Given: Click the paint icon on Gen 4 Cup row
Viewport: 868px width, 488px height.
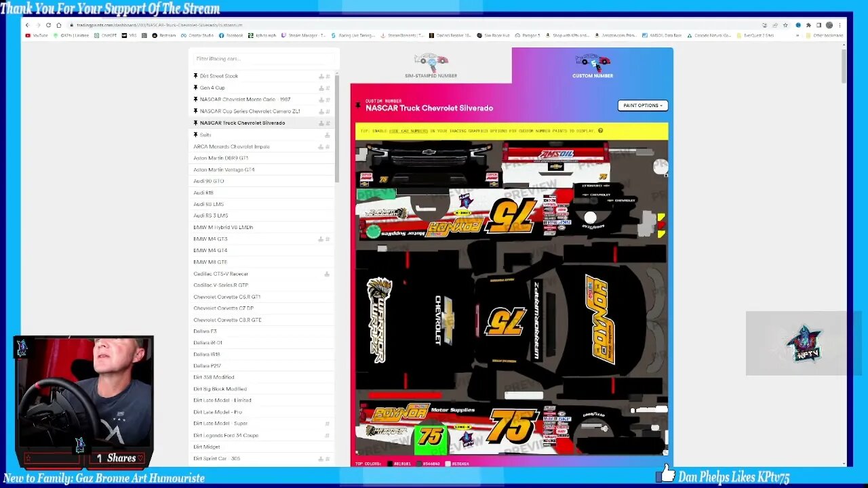Looking at the screenshot, I should tap(321, 88).
